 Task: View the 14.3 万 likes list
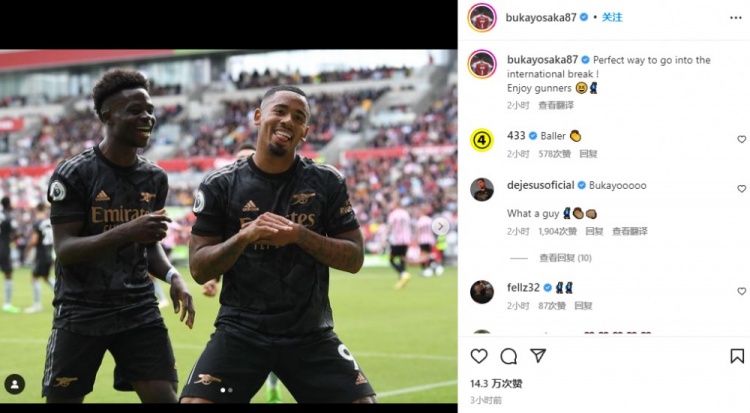point(496,383)
